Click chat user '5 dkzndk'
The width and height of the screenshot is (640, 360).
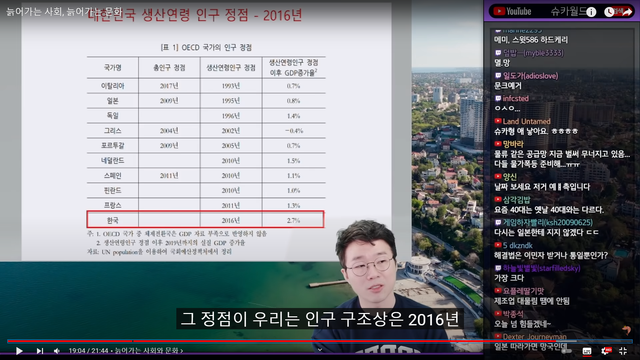tap(518, 245)
